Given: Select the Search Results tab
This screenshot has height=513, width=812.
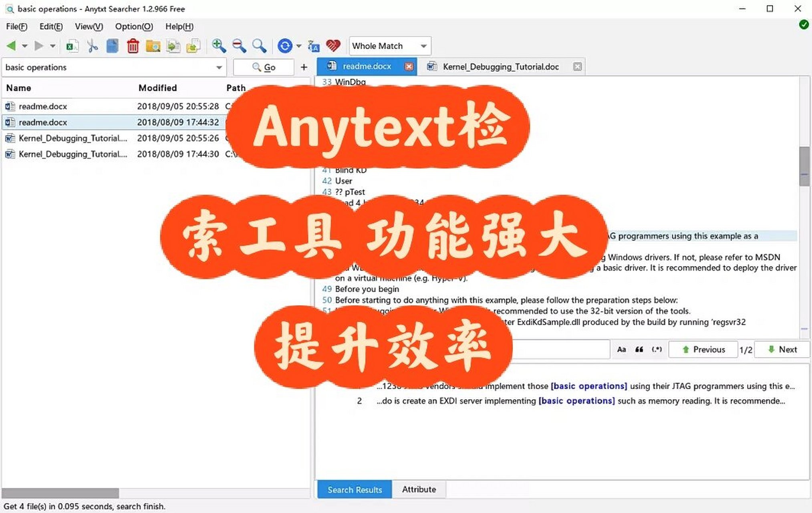Looking at the screenshot, I should coord(355,490).
